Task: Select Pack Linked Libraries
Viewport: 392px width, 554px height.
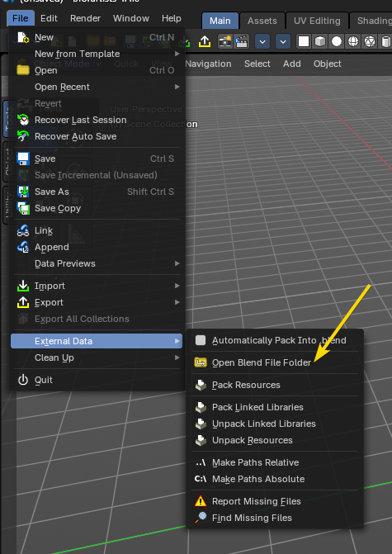Action: pos(275,407)
